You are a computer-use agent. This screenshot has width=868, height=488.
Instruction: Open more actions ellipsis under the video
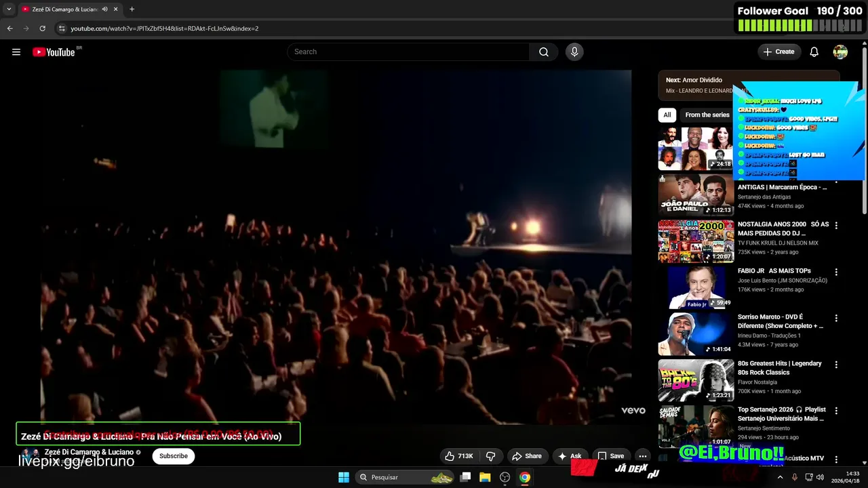(x=643, y=456)
